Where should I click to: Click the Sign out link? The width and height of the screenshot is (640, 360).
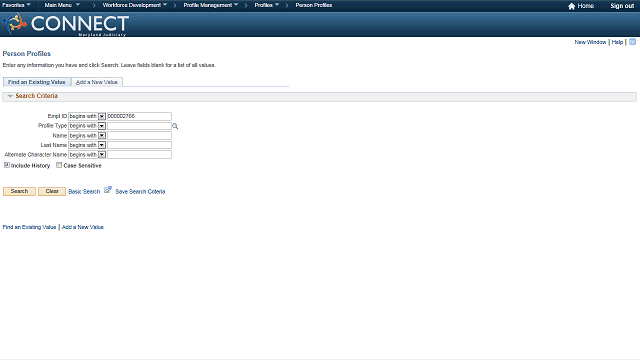(622, 6)
